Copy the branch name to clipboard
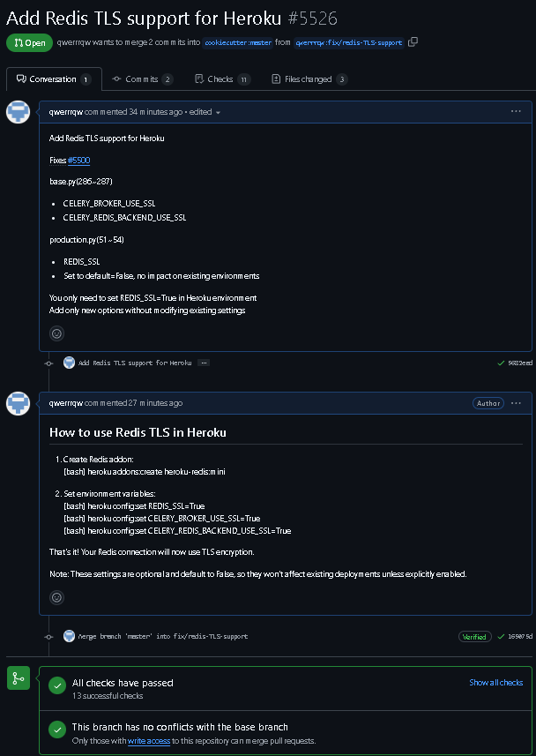Screen dimensions: 536x756 point(412,41)
